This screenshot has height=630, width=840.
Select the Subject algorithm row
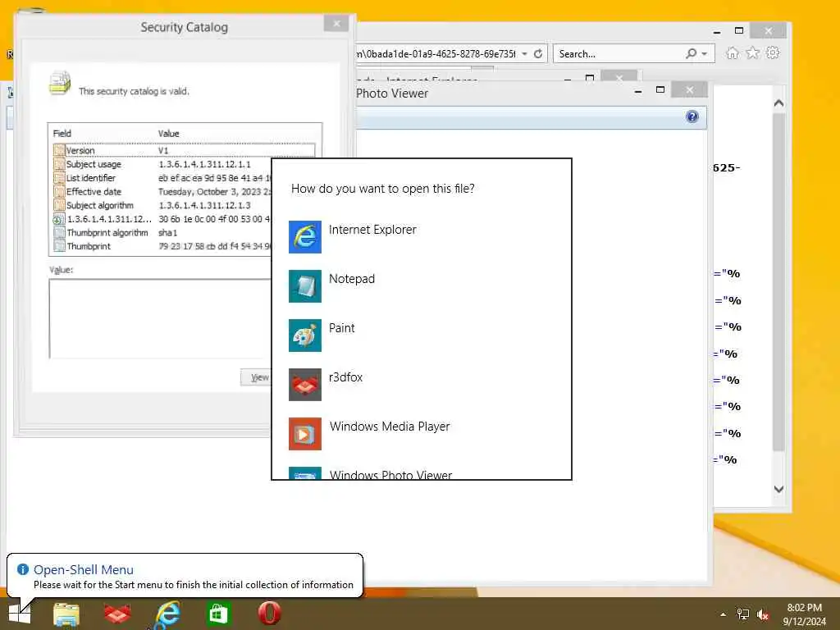161,205
